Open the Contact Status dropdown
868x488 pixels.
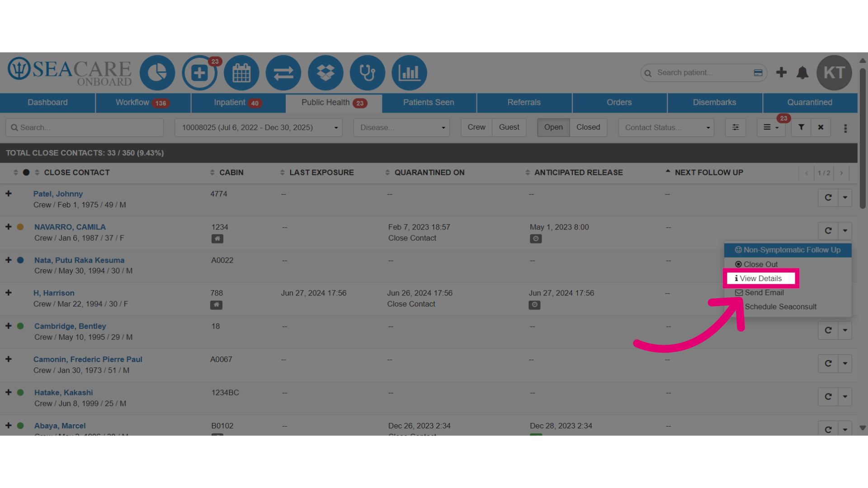[x=666, y=127]
